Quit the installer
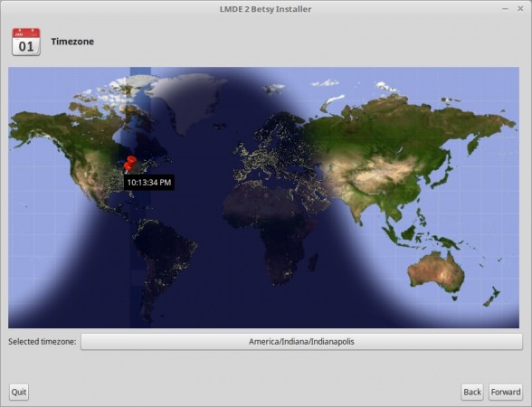The height and width of the screenshot is (407, 532). (x=19, y=393)
